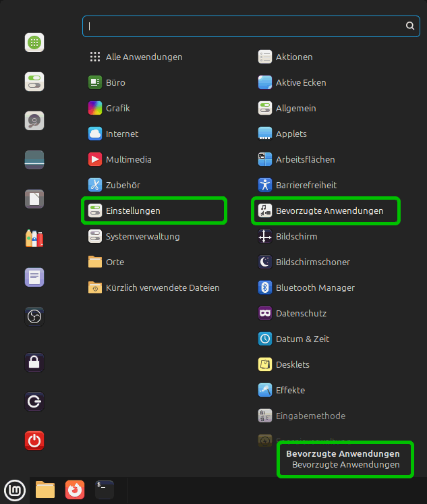Screen dimensions: 427x504
Task: Click the lock screen icon
Action: (x=34, y=362)
